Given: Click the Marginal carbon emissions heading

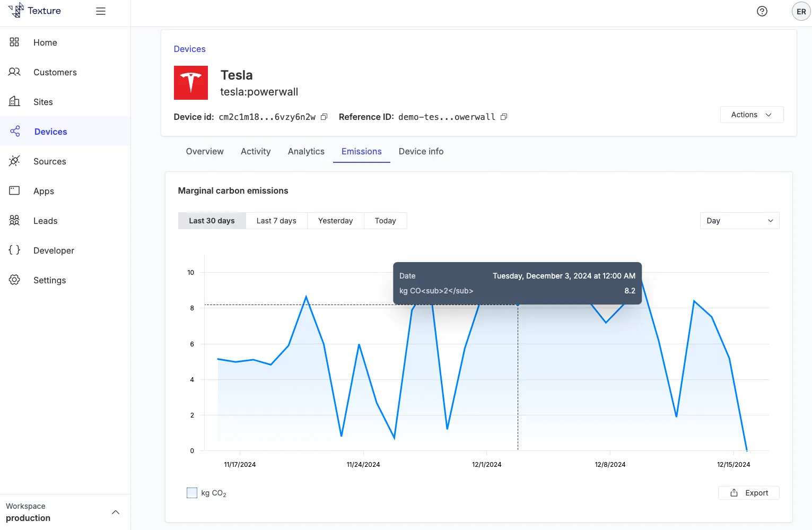Looking at the screenshot, I should [x=233, y=190].
